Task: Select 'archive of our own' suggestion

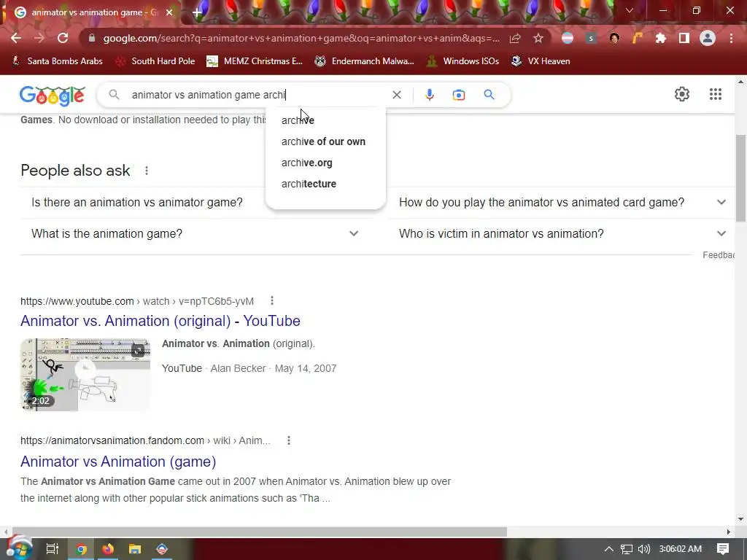Action: pos(325,141)
